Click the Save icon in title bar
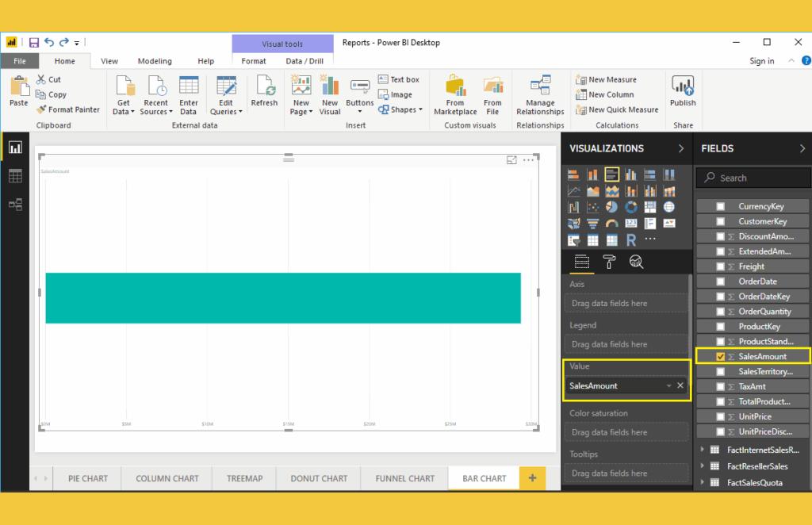This screenshot has height=525, width=812. [x=33, y=43]
